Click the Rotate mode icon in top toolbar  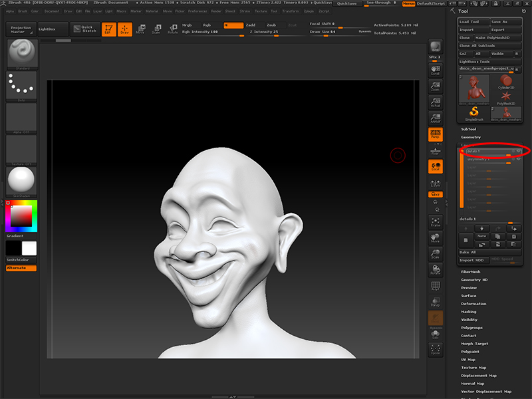pos(173,29)
